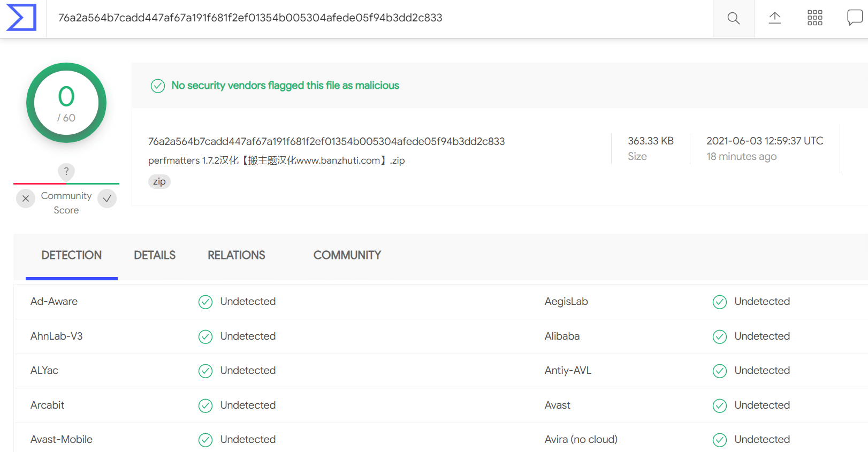Screen dimensions: 868x452
Task: Click the No security vendors flagged message
Action: click(285, 86)
